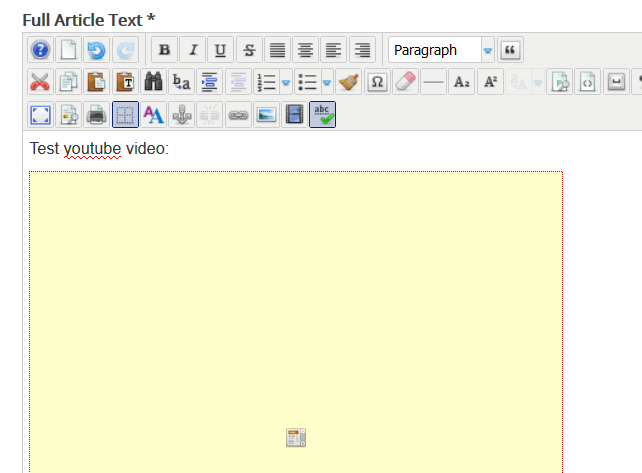Open page preview icon with magnifier

[559, 82]
